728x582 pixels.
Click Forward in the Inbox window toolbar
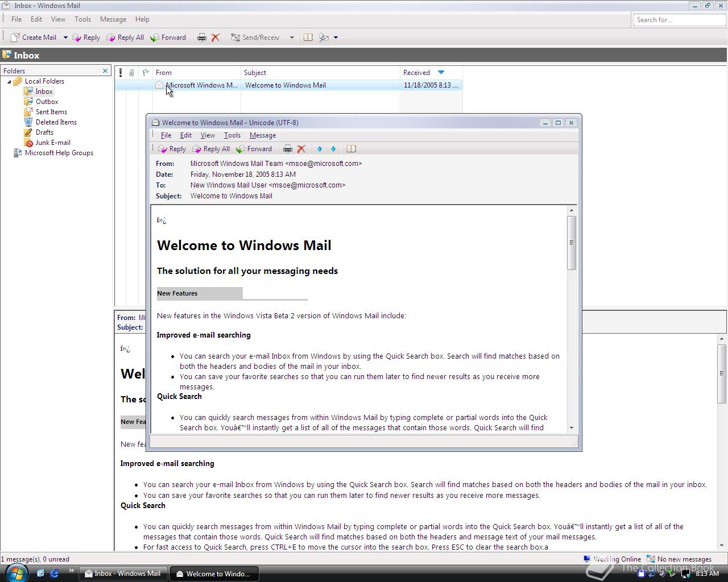(168, 38)
